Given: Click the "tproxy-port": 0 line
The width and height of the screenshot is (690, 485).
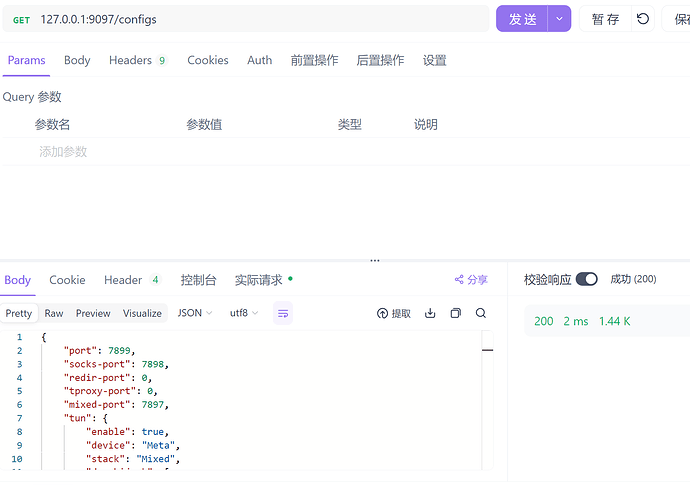Looking at the screenshot, I should [x=110, y=391].
